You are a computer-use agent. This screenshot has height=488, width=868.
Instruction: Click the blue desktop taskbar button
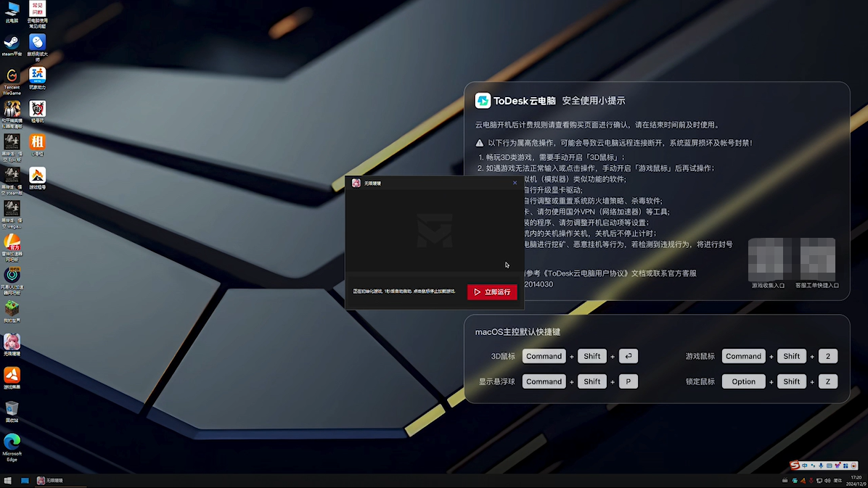pos(25,480)
